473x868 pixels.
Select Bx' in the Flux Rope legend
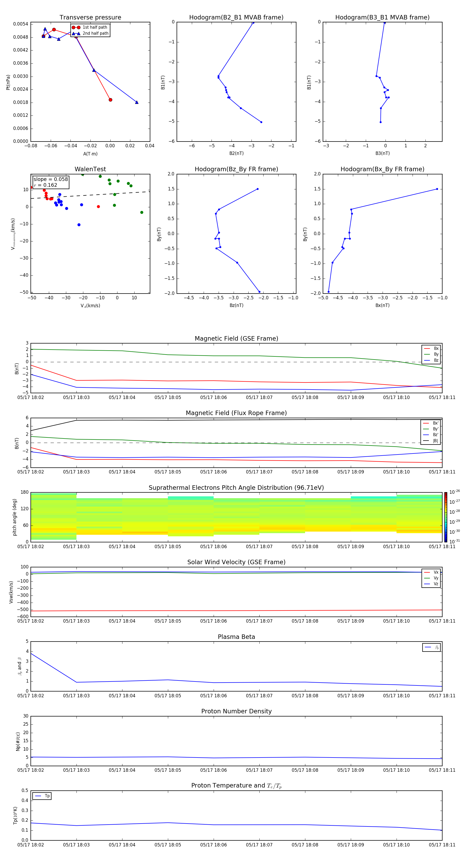tap(431, 423)
